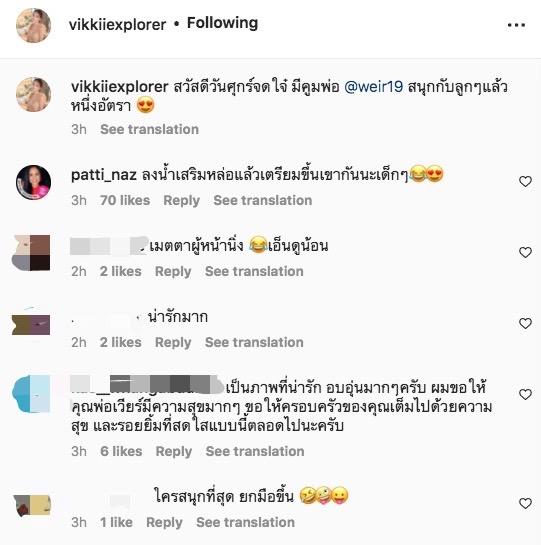The width and height of the screenshot is (541, 545).
Task: Like the comment with 1 like
Action: click(525, 503)
